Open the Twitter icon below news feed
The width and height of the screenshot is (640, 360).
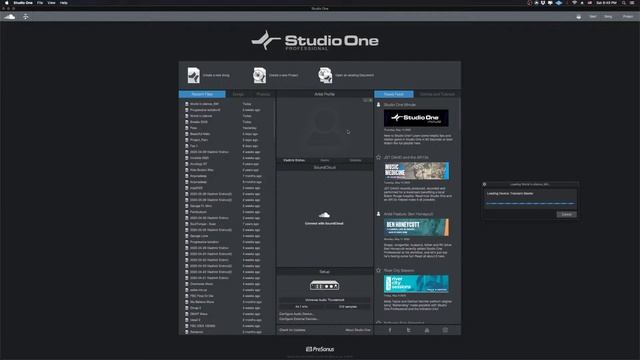tap(408, 330)
